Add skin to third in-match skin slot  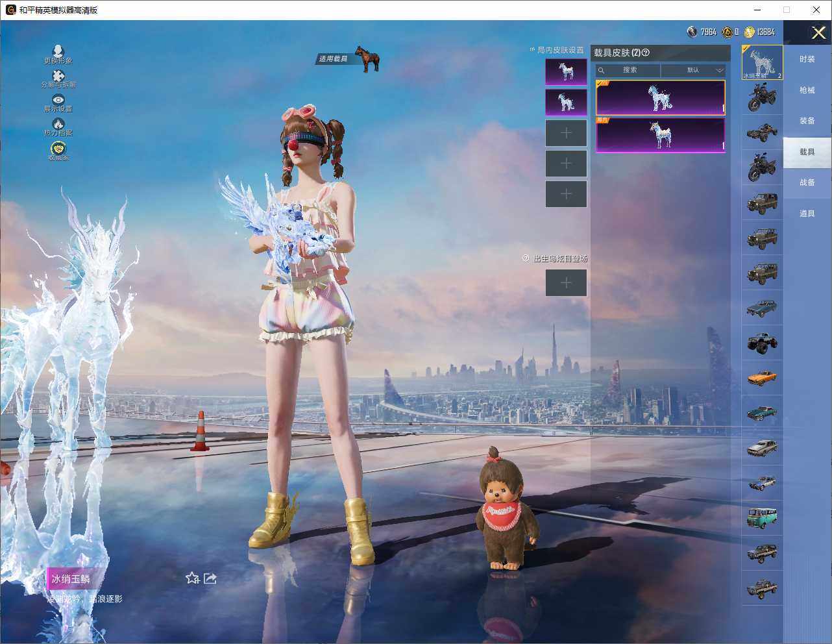point(566,133)
